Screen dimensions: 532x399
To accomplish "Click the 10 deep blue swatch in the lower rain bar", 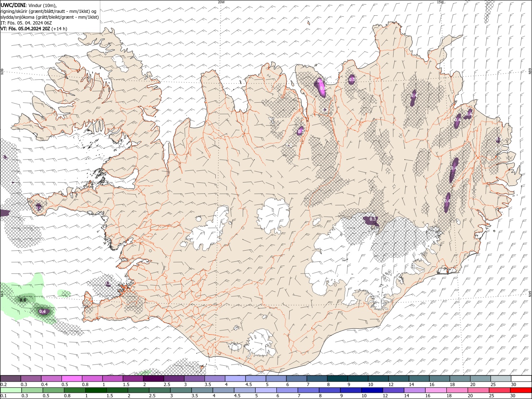I will pyautogui.click(x=372, y=390).
